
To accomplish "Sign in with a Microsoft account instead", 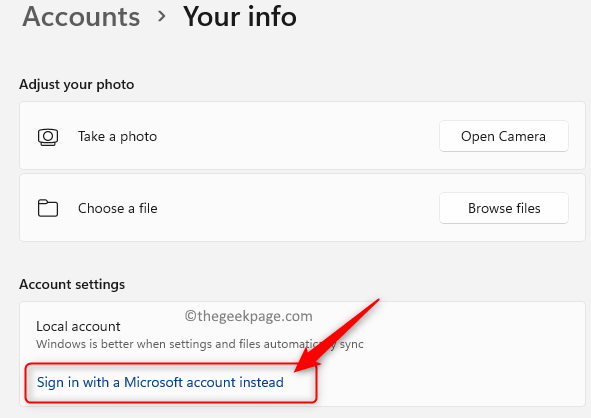I will click(160, 382).
